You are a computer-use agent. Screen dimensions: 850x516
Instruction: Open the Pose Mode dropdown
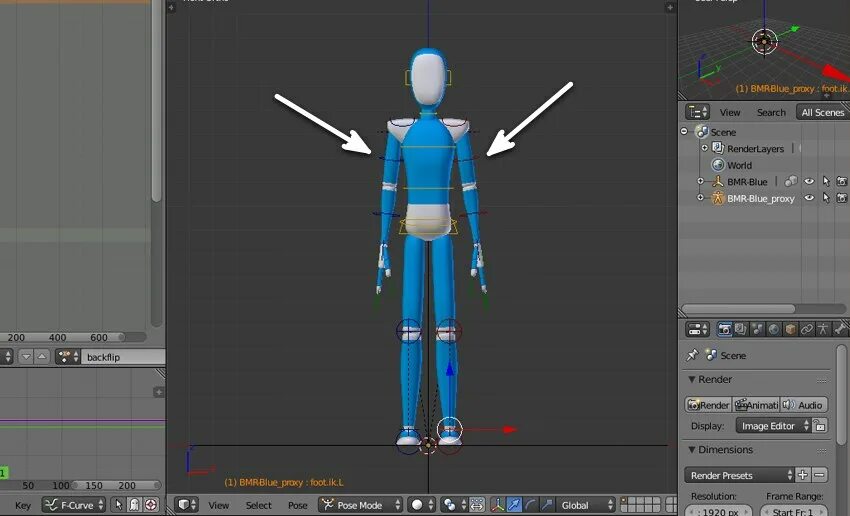360,505
